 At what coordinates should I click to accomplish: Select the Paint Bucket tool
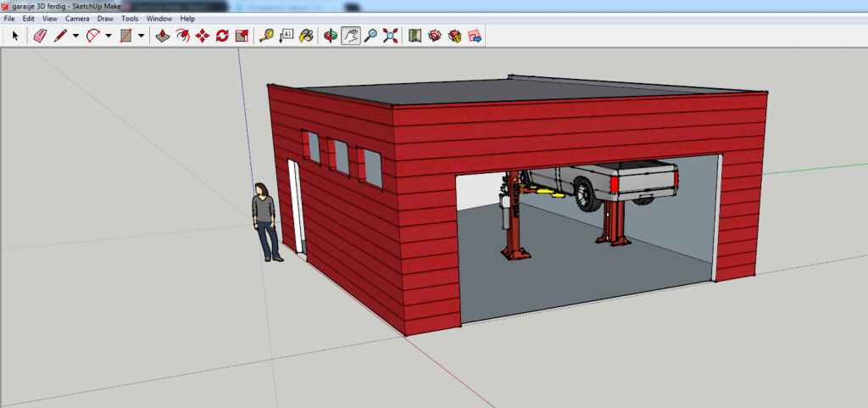click(x=306, y=36)
